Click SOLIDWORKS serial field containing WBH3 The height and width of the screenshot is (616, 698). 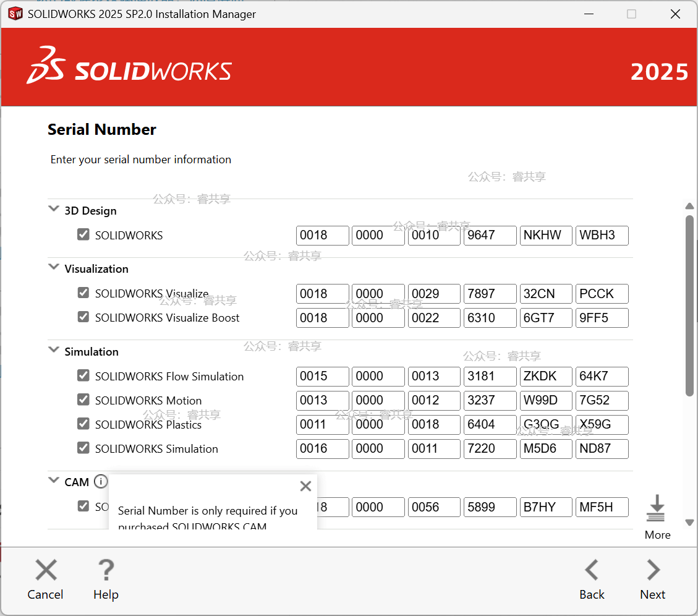602,236
